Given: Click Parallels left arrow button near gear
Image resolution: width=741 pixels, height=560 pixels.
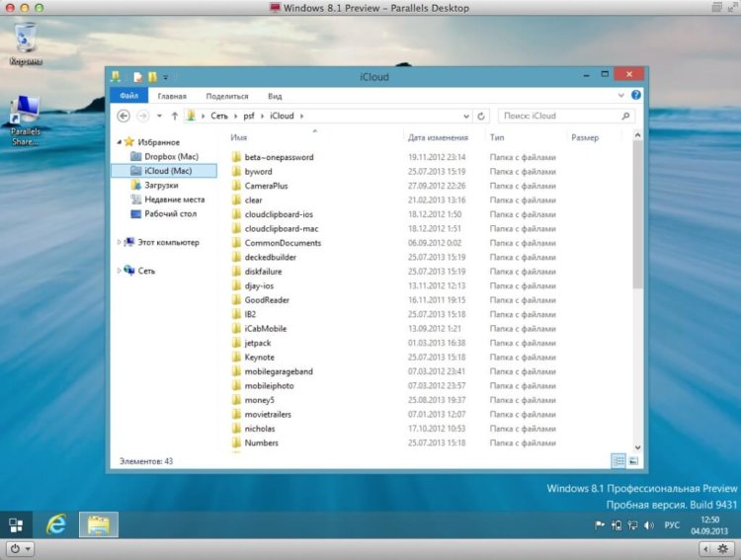Looking at the screenshot, I should (x=706, y=549).
